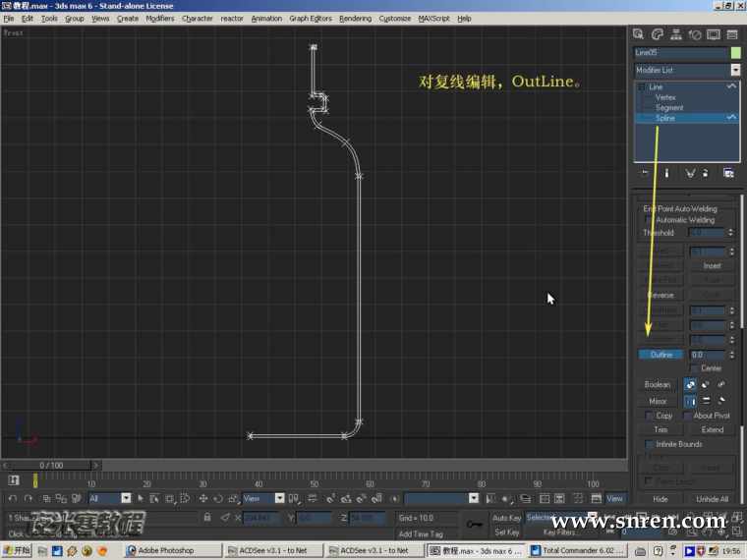The height and width of the screenshot is (560, 747).
Task: Click Configure Modifier Sets icon
Action: (x=728, y=173)
